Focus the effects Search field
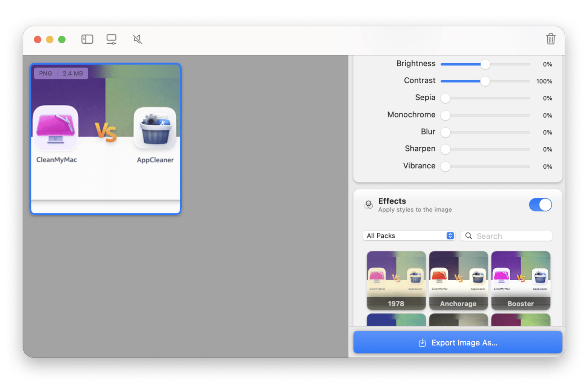The width and height of the screenshot is (588, 388). pyautogui.click(x=506, y=236)
